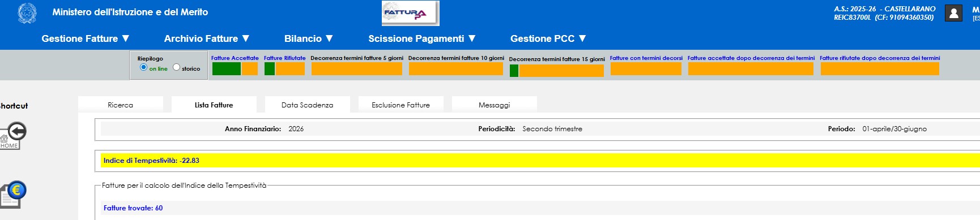Go to HOME via back-arrow shortcut icon
The width and height of the screenshot is (980, 220).
point(13,136)
